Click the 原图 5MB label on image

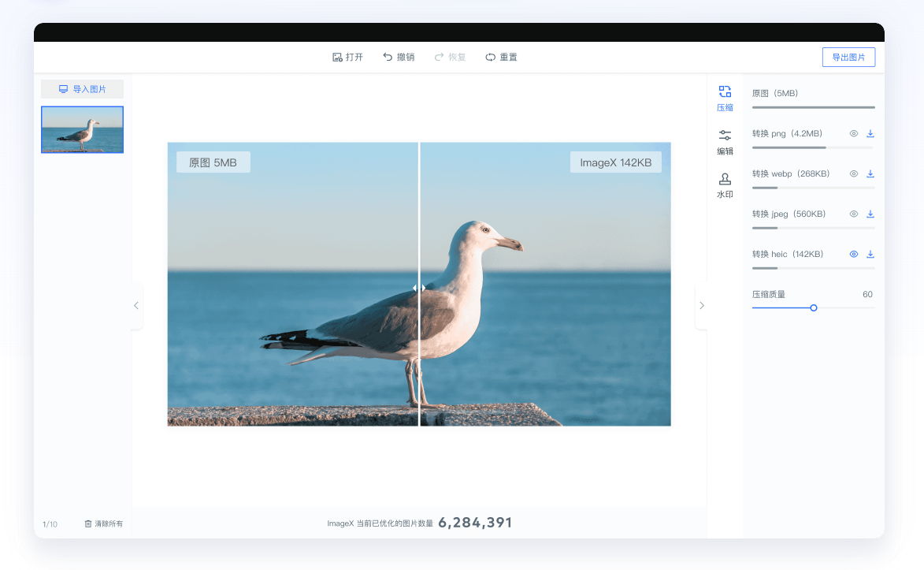pyautogui.click(x=213, y=163)
